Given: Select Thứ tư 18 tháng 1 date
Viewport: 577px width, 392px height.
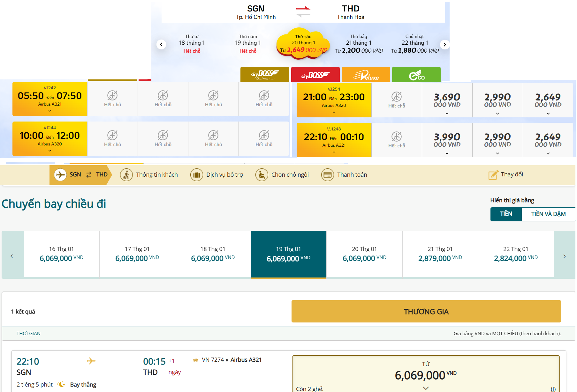Looking at the screenshot, I should pos(192,44).
